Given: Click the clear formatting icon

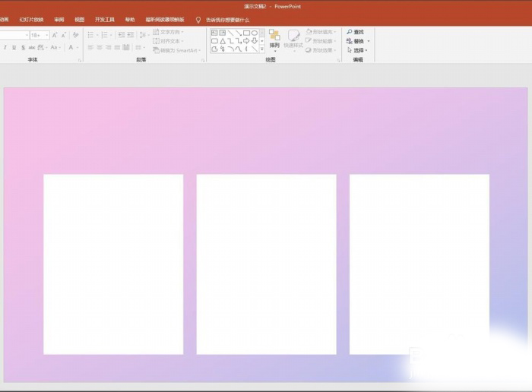Looking at the screenshot, I should click(75, 35).
